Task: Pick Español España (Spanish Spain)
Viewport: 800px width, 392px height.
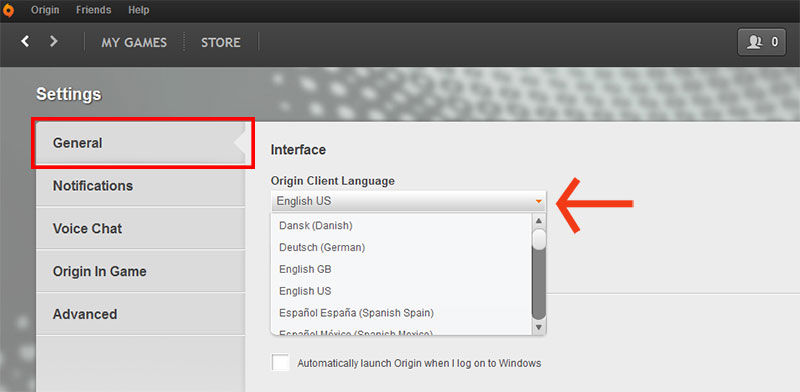Action: [401, 312]
